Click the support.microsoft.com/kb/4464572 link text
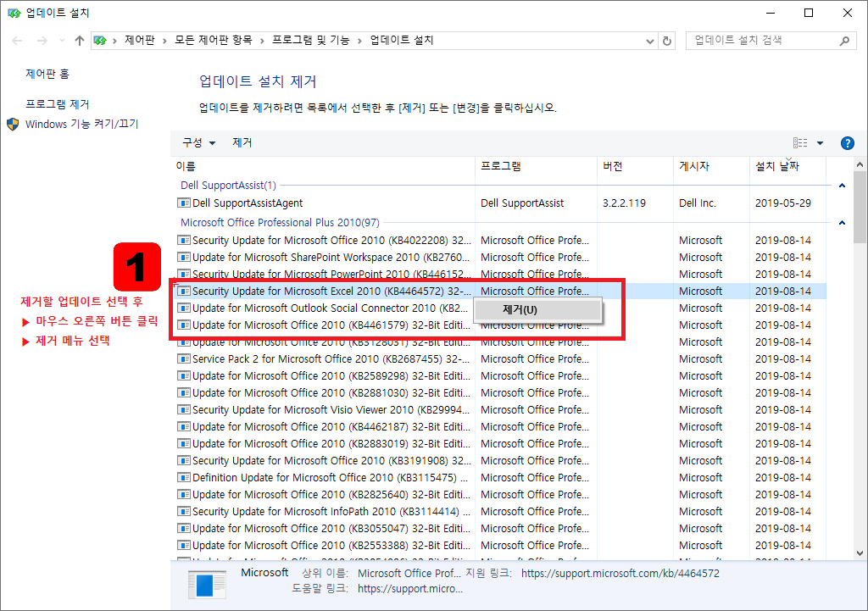 click(x=620, y=574)
